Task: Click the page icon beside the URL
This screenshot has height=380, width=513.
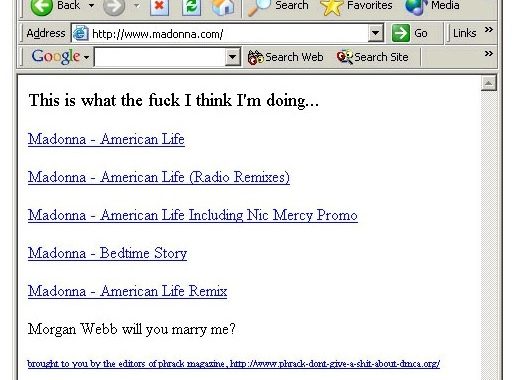Action: [80, 33]
